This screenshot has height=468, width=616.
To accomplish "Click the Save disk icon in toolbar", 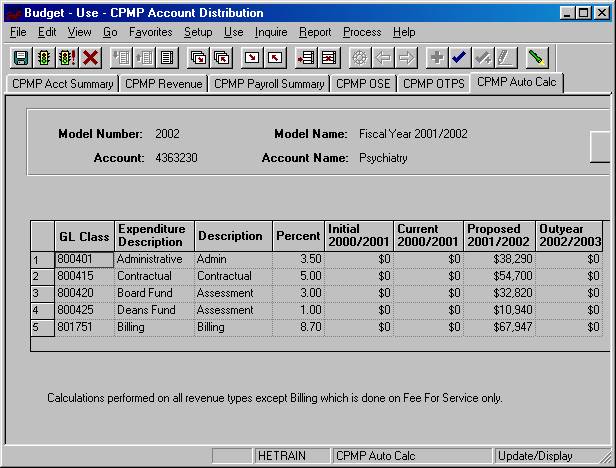I will [21, 58].
